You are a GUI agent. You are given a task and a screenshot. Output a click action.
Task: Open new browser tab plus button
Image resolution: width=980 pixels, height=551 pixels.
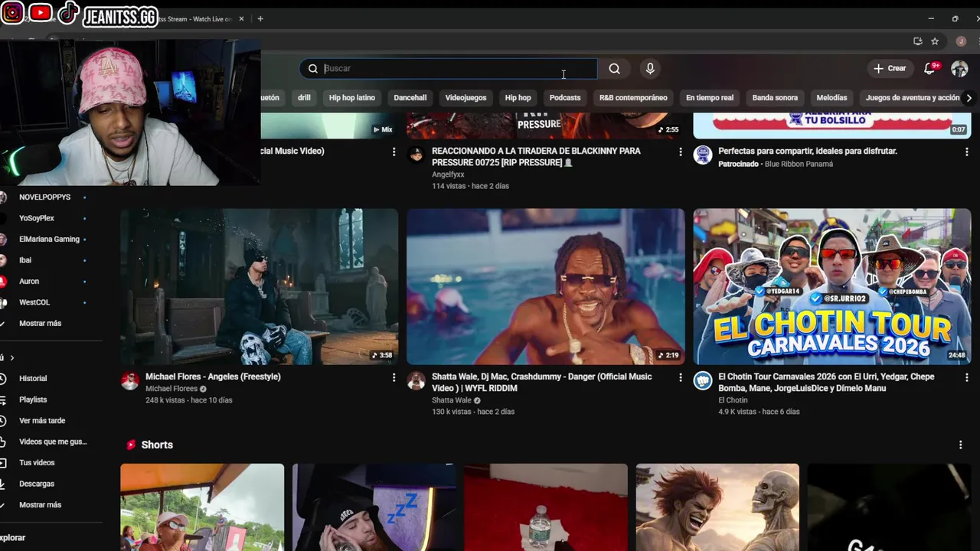(x=260, y=19)
